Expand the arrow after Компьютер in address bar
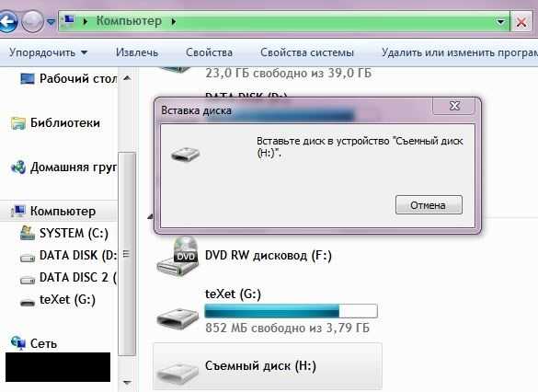The width and height of the screenshot is (538, 392). [174, 22]
